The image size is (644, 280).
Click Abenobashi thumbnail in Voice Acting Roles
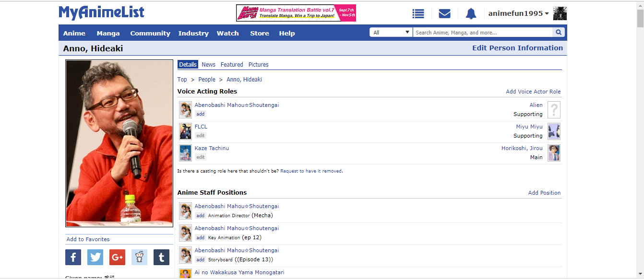tap(185, 110)
